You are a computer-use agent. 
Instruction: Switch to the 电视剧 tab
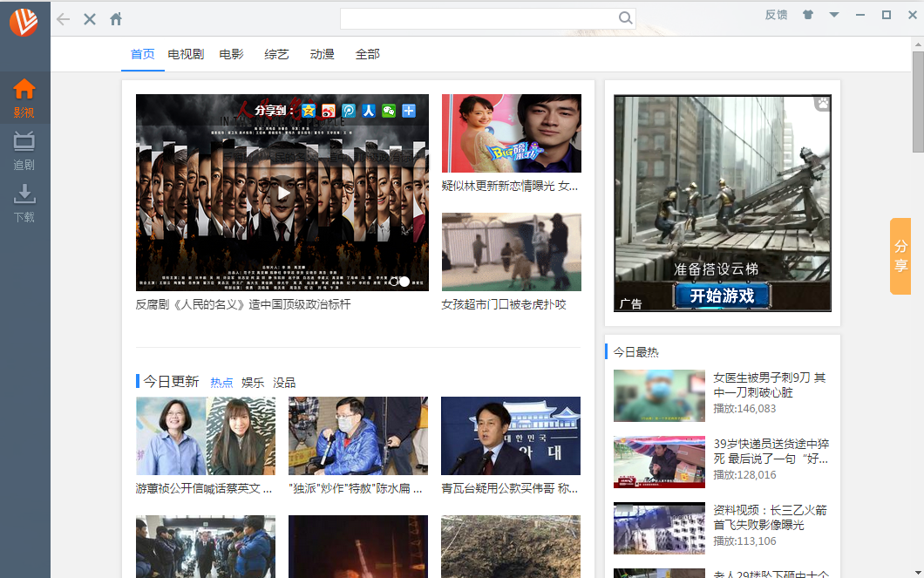(186, 54)
